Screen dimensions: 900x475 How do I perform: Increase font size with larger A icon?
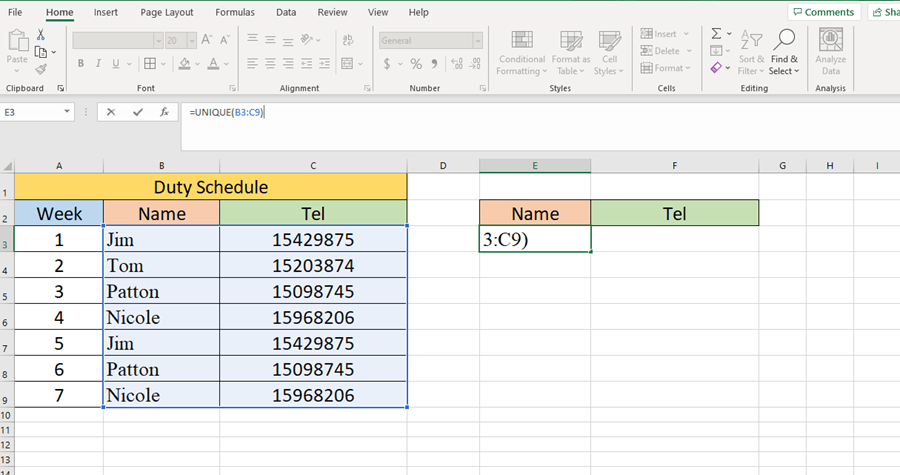click(x=207, y=40)
